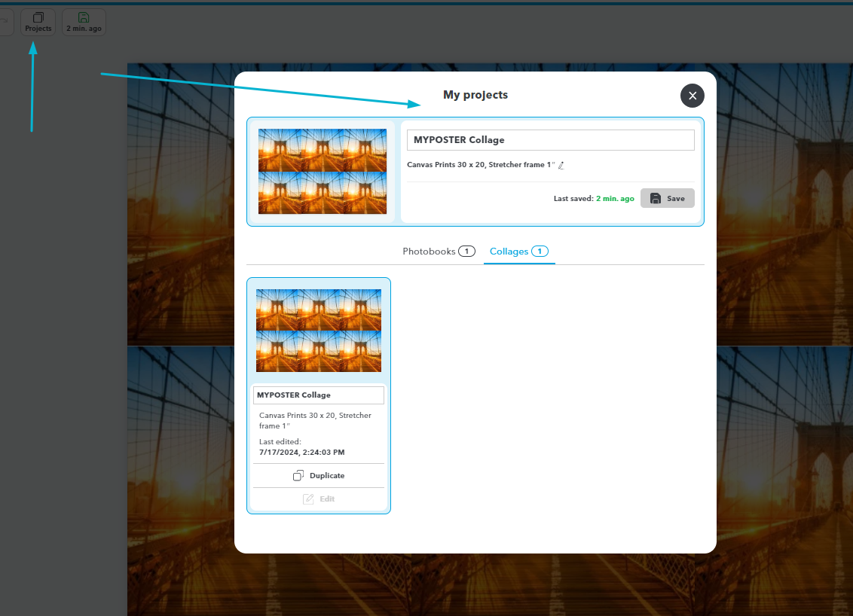Viewport: 853px width, 616px height.
Task: Save the current project
Action: pyautogui.click(x=668, y=199)
